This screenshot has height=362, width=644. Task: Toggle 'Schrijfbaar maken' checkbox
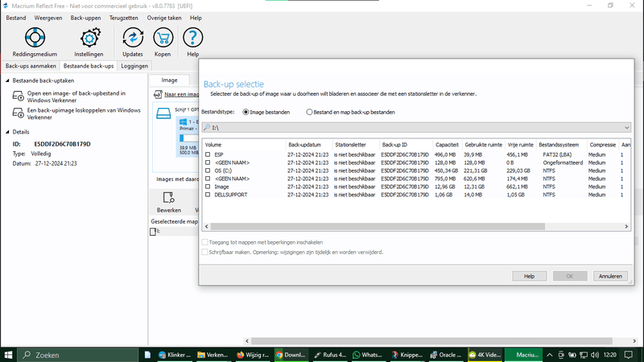pos(204,252)
